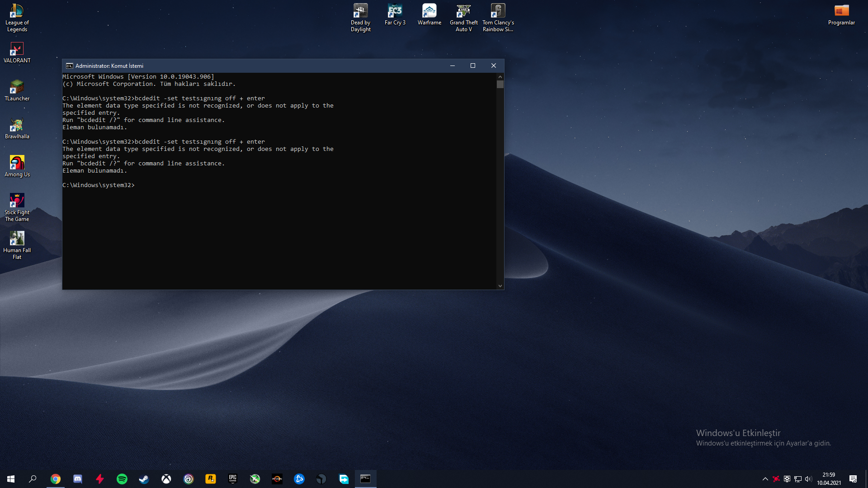Open the Command Prompt title bar system menu icon
Viewport: 868px width, 488px height.
coord(70,66)
